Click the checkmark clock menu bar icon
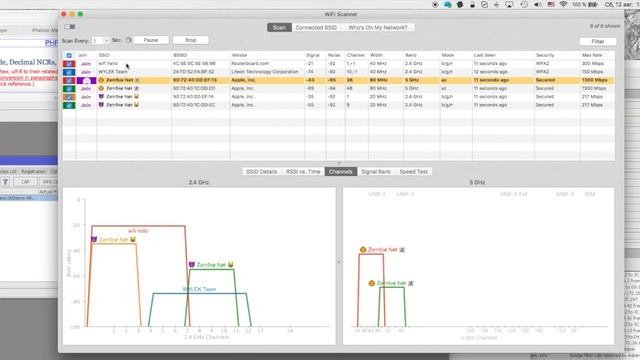Viewport: 640px width, 360px height. [x=484, y=4]
